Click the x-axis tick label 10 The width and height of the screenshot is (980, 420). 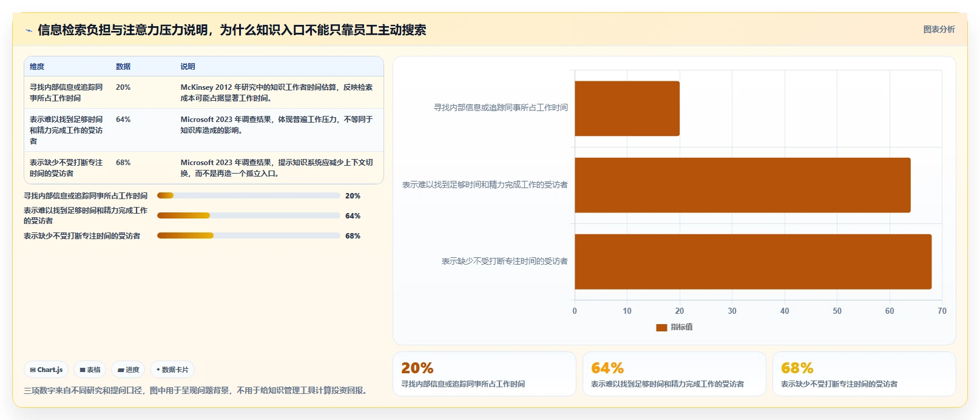627,311
